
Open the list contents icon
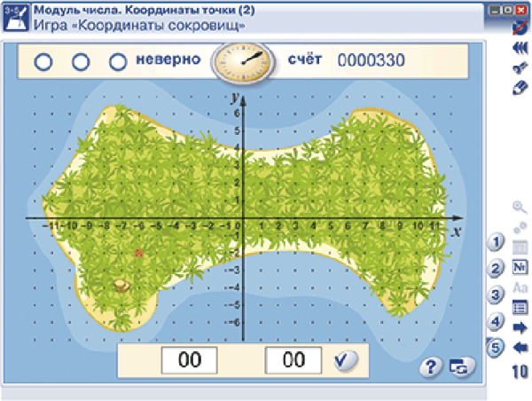click(520, 308)
